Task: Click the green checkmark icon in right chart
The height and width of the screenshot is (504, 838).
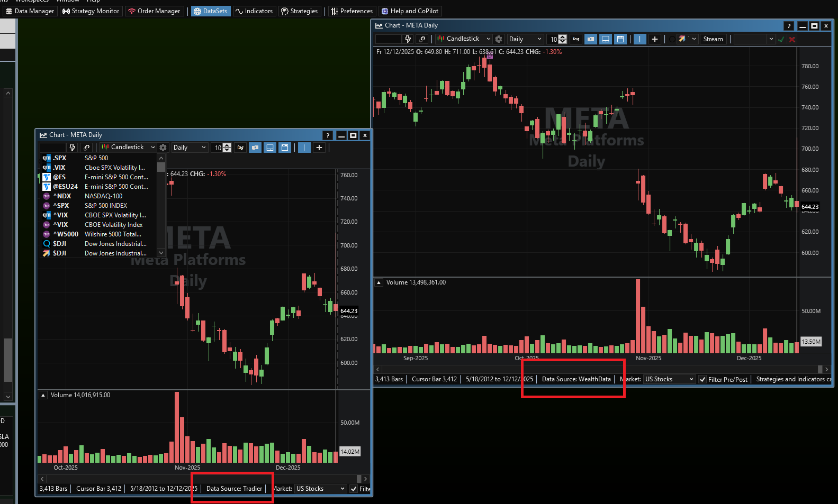Action: tap(781, 39)
